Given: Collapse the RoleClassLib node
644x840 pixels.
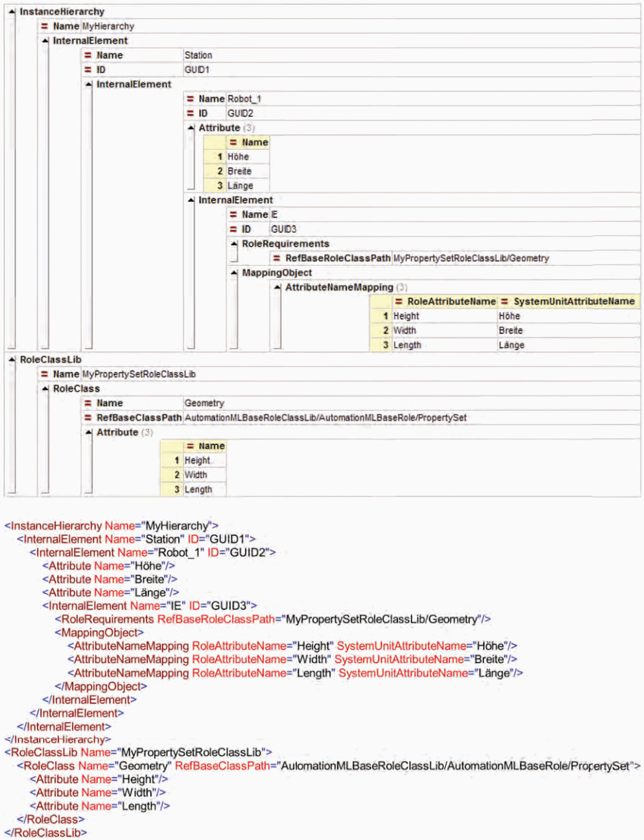Looking at the screenshot, I should point(12,359).
